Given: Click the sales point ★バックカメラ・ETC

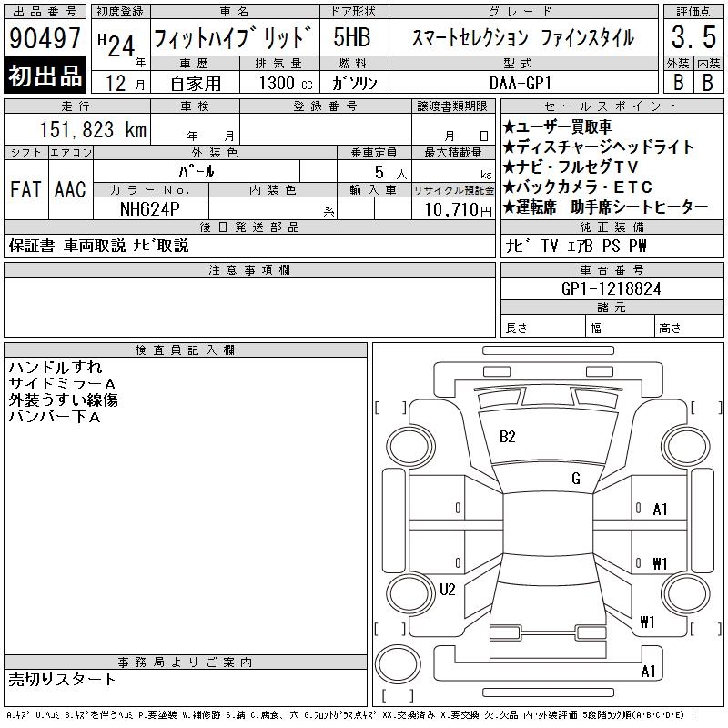Looking at the screenshot, I should point(577,187).
